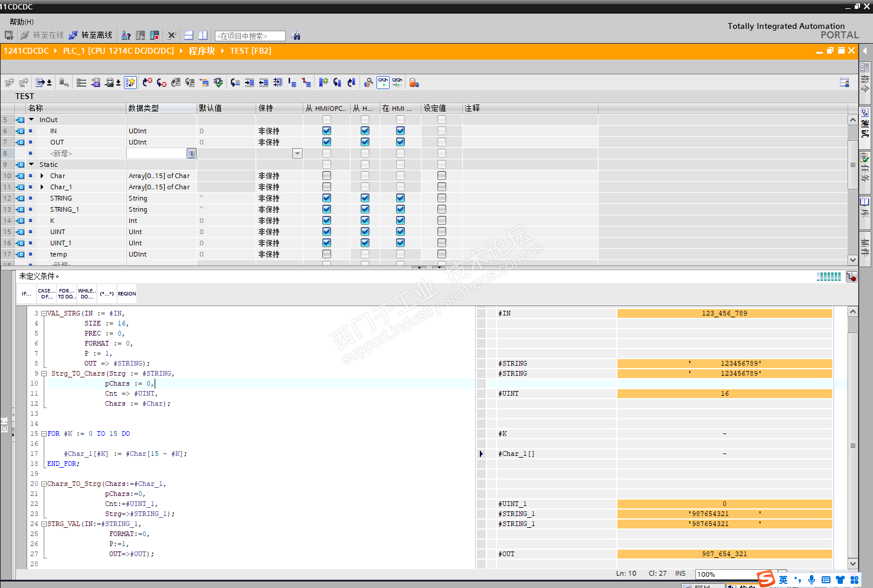Click the 程序块 breadcrumb item
Screen dimensions: 873x588
click(x=201, y=51)
